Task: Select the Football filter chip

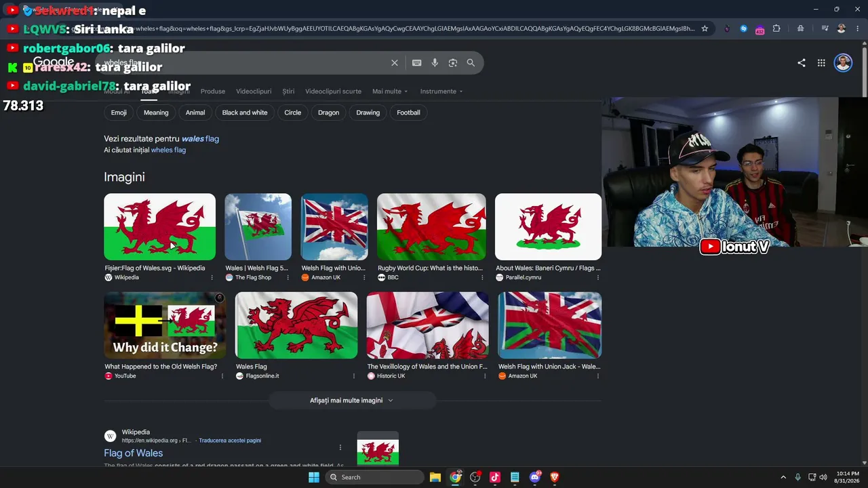Action: pyautogui.click(x=409, y=113)
